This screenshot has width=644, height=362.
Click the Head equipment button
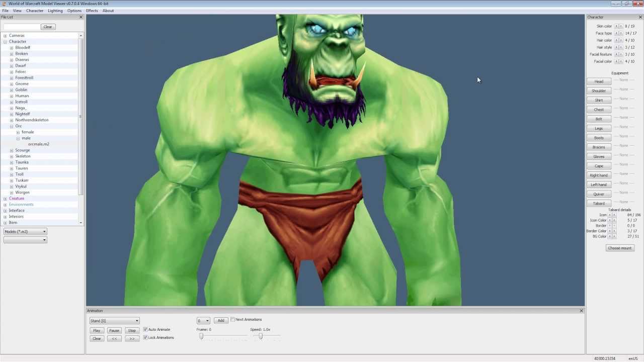pyautogui.click(x=599, y=81)
